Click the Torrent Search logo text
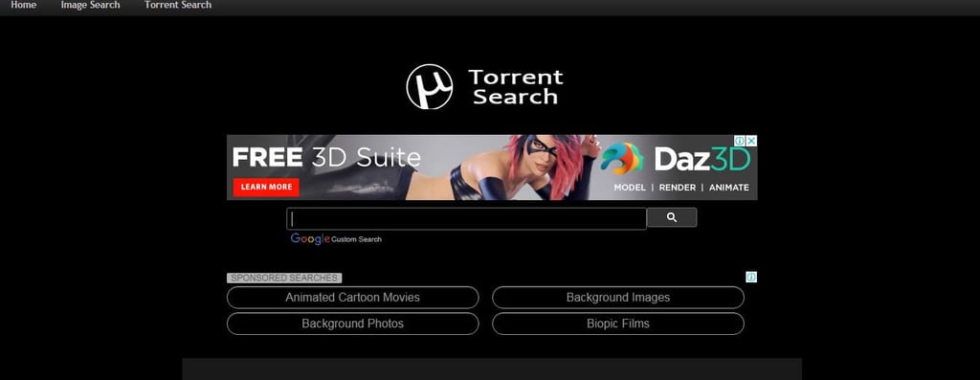The height and width of the screenshot is (380, 980). [516, 87]
